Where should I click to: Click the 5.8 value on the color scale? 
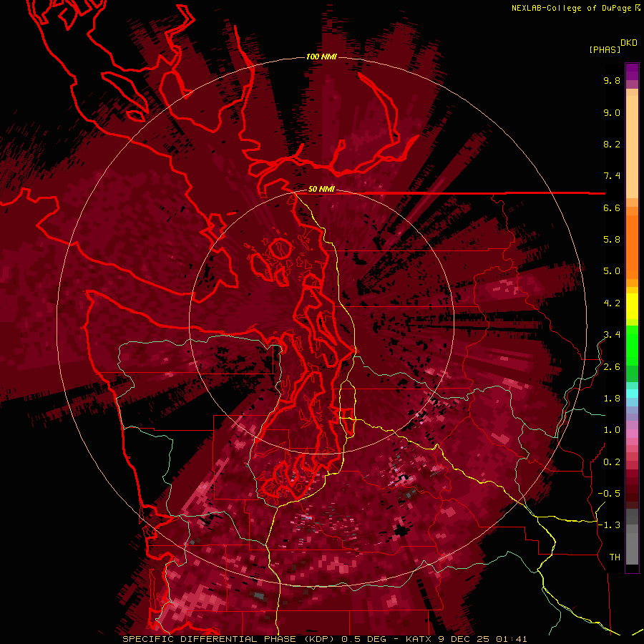tap(612, 240)
